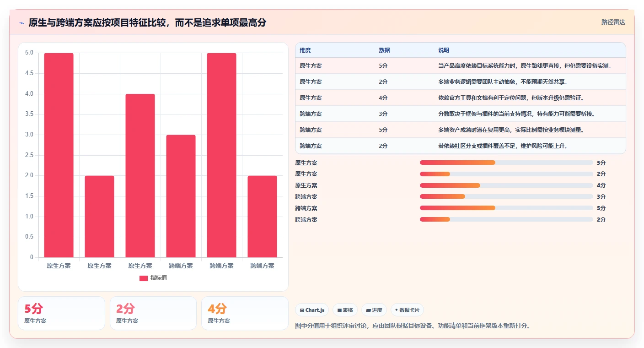Click the 3.5 label on the chart y-axis
This screenshot has height=348, width=644.
pos(29,114)
